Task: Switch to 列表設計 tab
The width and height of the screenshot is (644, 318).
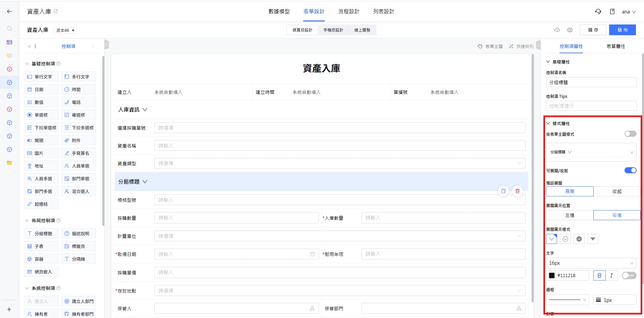Action: coord(384,11)
